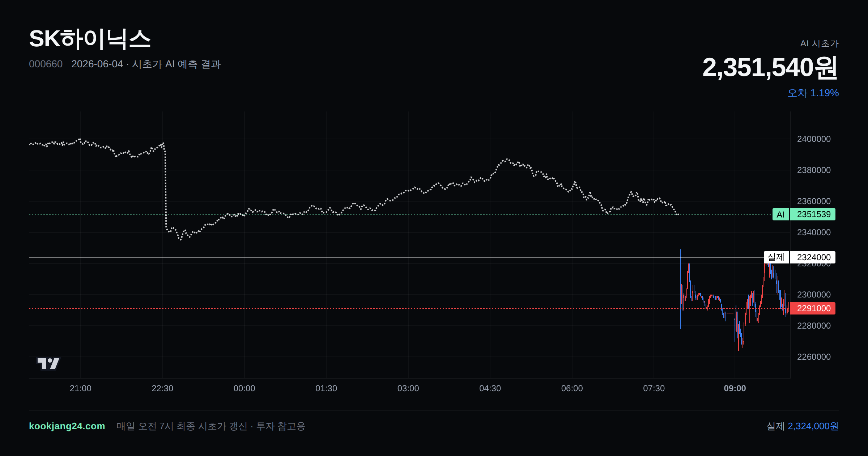The image size is (868, 456).
Task: Select the 00:00 time axis label
Action: tap(244, 388)
